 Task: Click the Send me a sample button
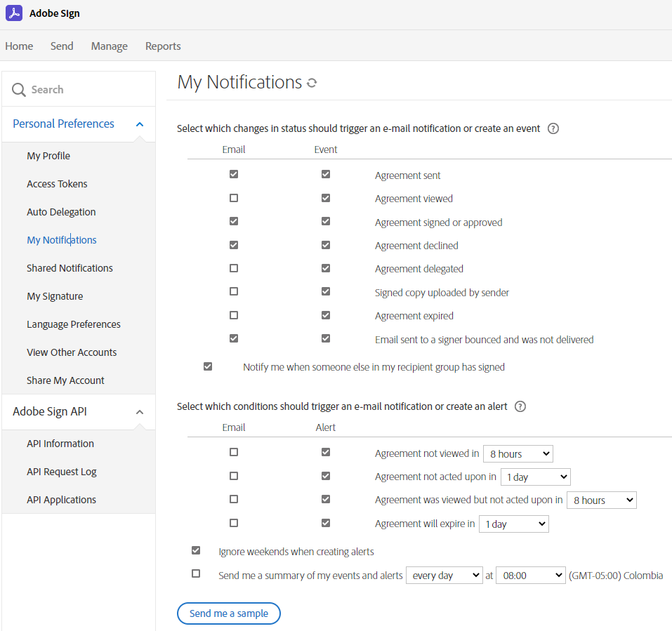pos(228,613)
